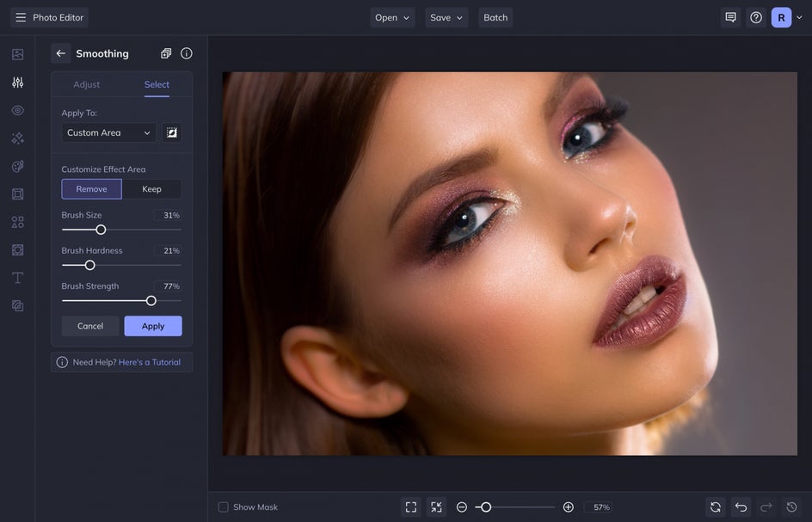
Task: Click the Brush Hardness 21% value field
Action: coord(168,250)
